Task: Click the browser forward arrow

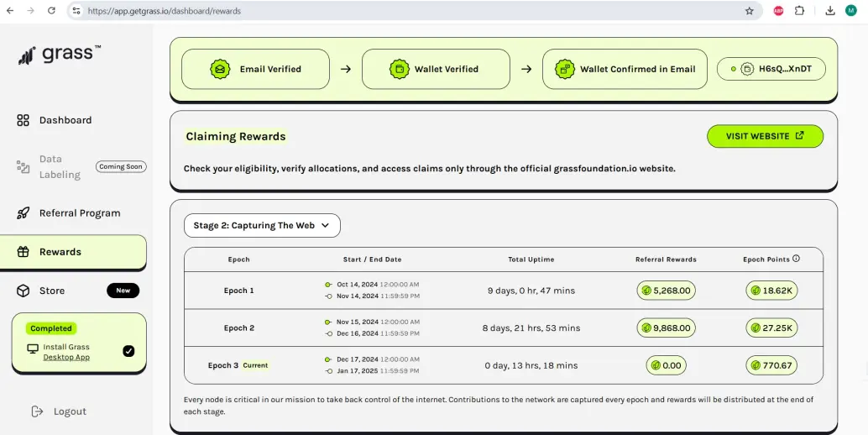Action: [x=30, y=11]
